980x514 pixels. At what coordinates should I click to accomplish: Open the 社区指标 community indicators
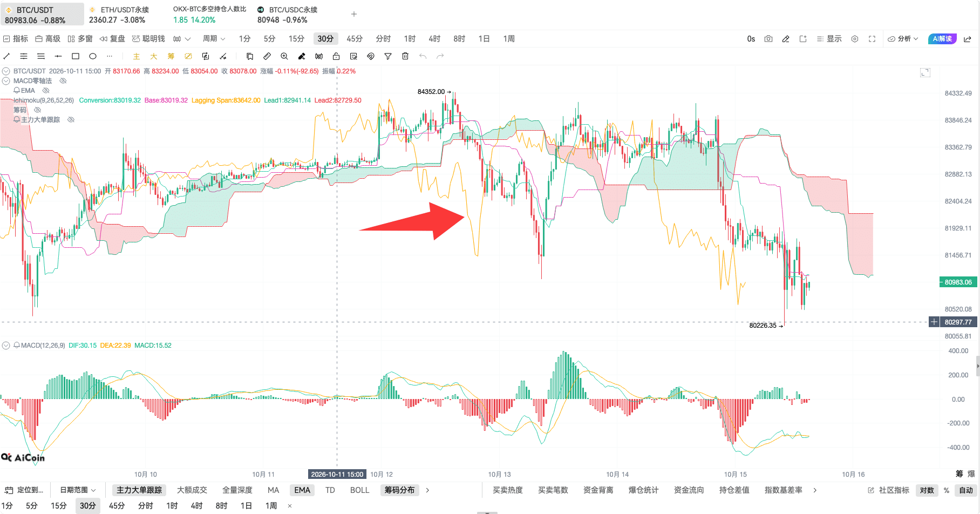888,490
